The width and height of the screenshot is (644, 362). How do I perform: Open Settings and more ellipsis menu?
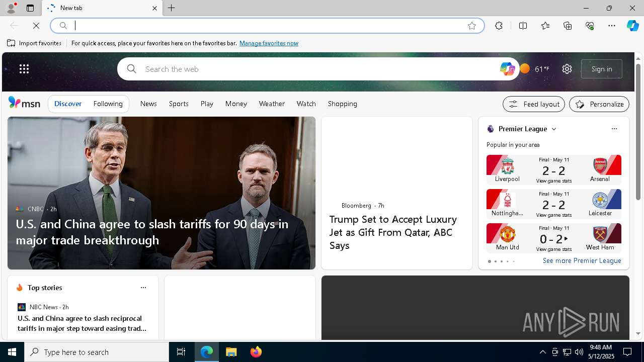[612, 26]
